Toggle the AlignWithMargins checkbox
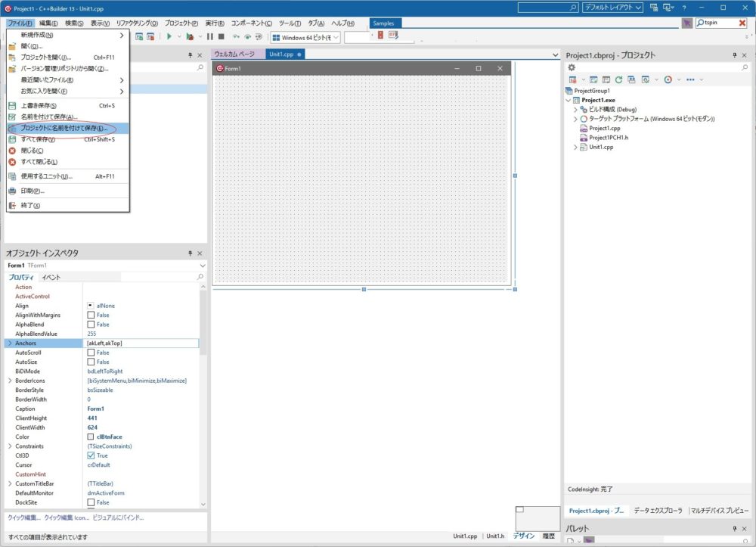Image resolution: width=756 pixels, height=547 pixels. tap(91, 315)
